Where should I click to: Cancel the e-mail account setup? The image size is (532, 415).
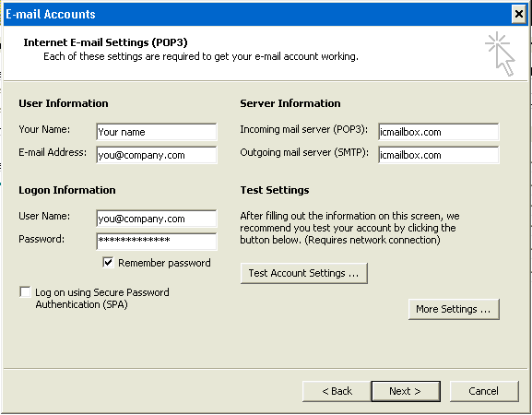click(484, 391)
